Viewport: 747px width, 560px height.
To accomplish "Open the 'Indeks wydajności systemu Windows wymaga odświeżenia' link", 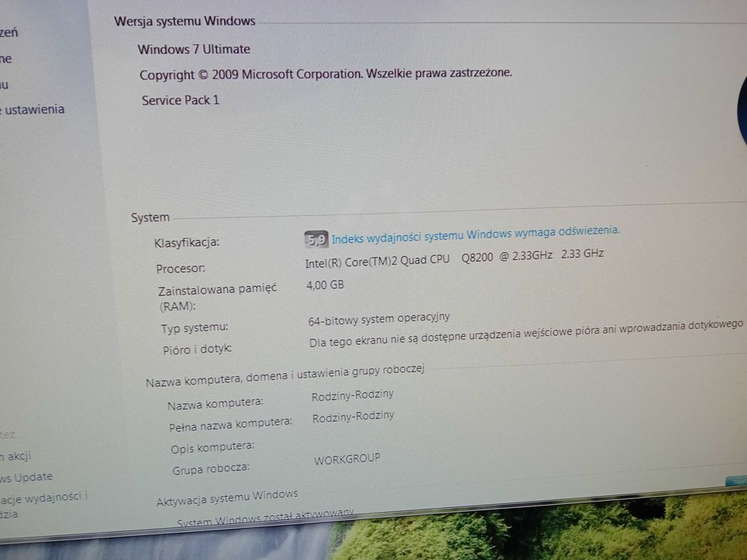I will [476, 234].
